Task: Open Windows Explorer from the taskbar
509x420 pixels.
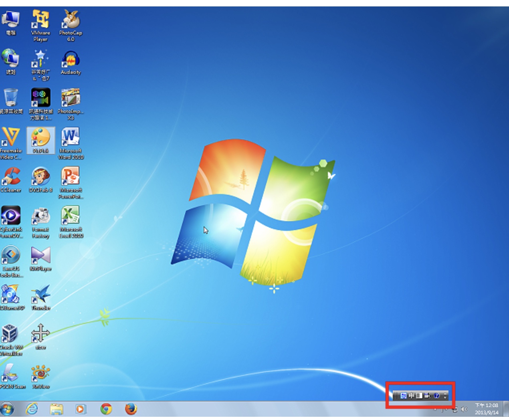Action: click(x=57, y=409)
